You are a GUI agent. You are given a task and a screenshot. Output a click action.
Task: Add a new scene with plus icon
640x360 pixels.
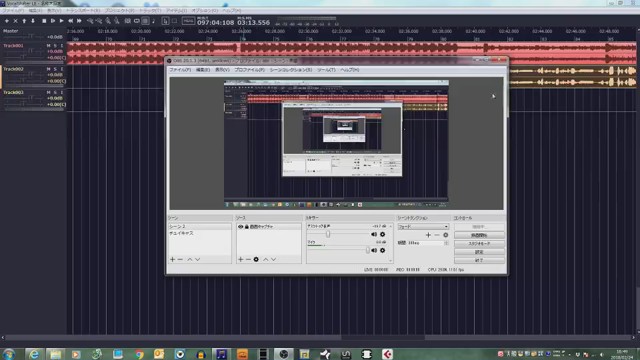pyautogui.click(x=172, y=260)
